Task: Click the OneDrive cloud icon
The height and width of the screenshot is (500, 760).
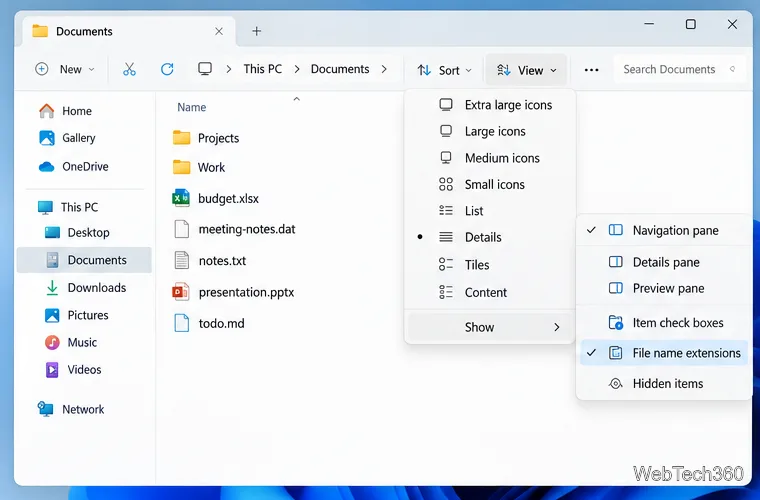Action: [x=47, y=167]
